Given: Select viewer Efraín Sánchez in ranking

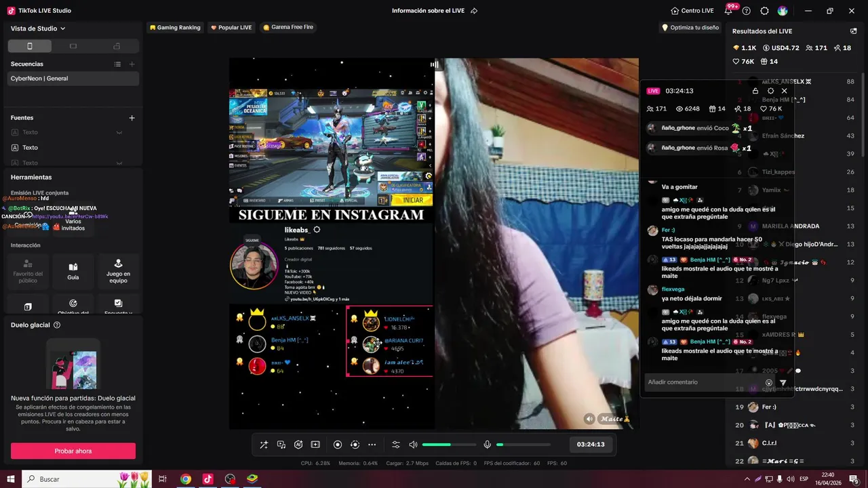Looking at the screenshot, I should click(796, 136).
